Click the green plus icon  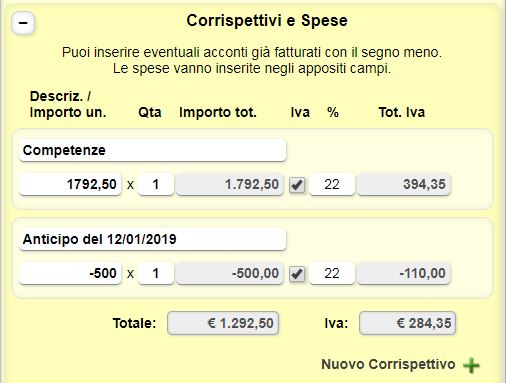(x=471, y=365)
